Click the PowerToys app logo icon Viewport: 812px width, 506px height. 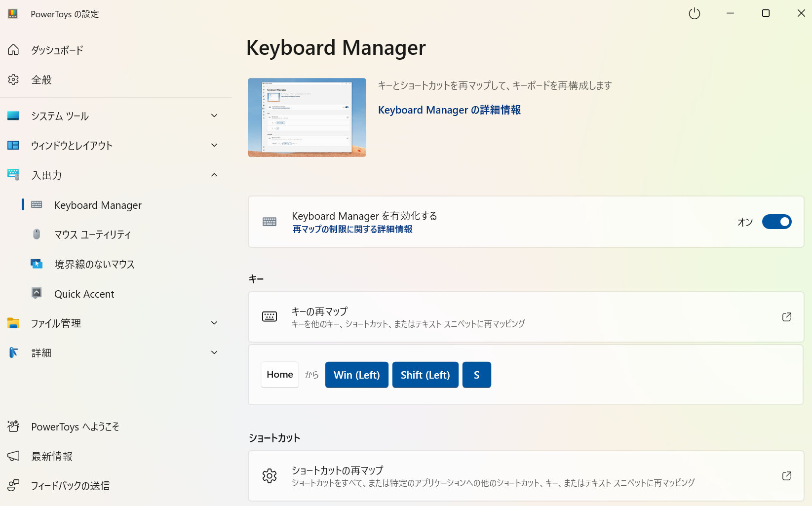tap(13, 14)
